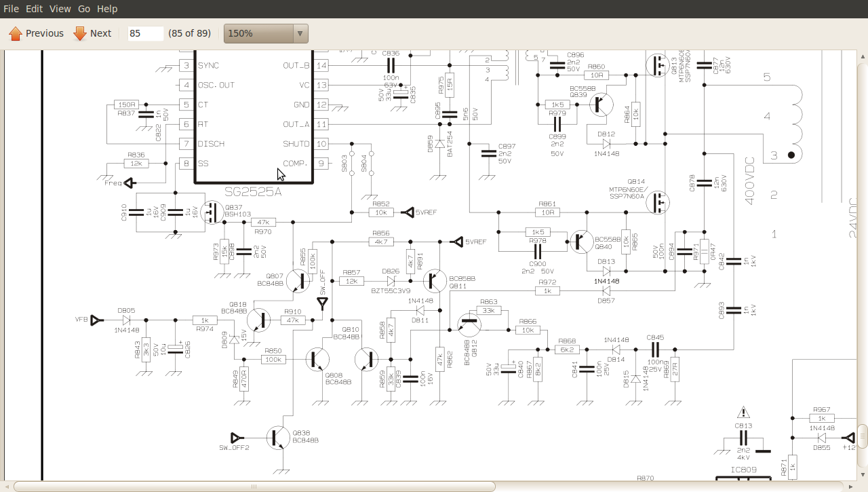Click the SW_OFF2 signal label

[x=234, y=448]
